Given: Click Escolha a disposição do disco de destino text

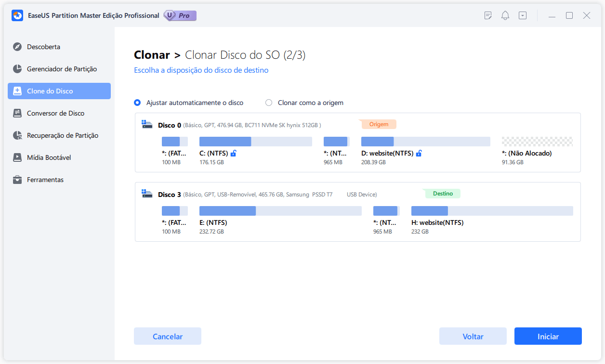Looking at the screenshot, I should pyautogui.click(x=201, y=70).
